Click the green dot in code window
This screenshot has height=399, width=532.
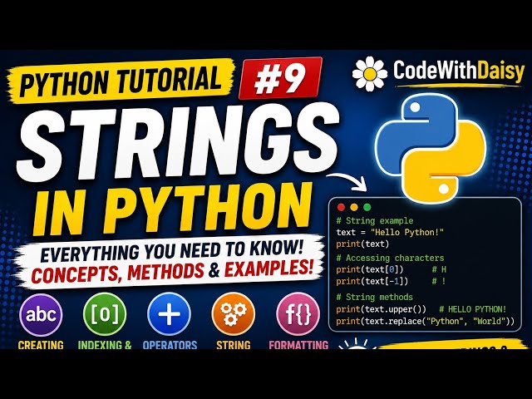click(x=367, y=207)
